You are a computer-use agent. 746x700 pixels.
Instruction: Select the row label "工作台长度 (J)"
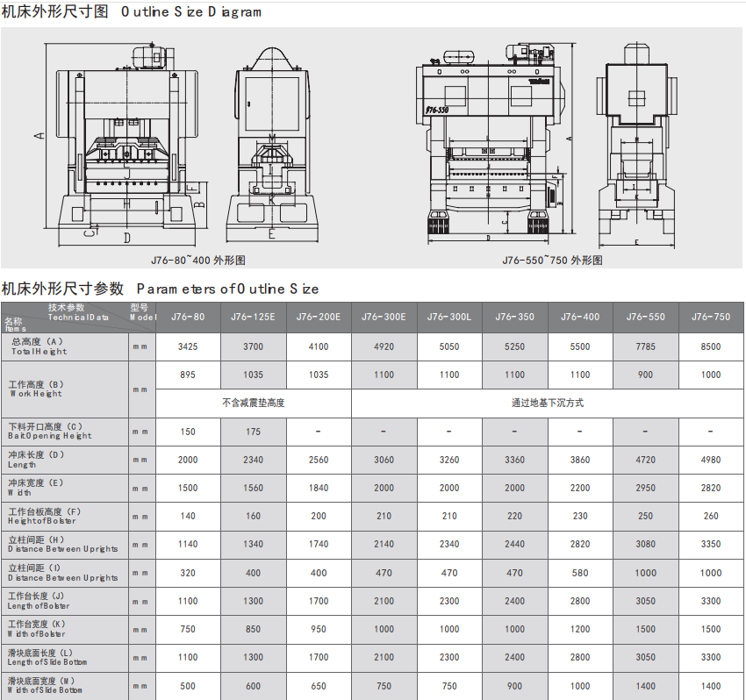(x=38, y=601)
